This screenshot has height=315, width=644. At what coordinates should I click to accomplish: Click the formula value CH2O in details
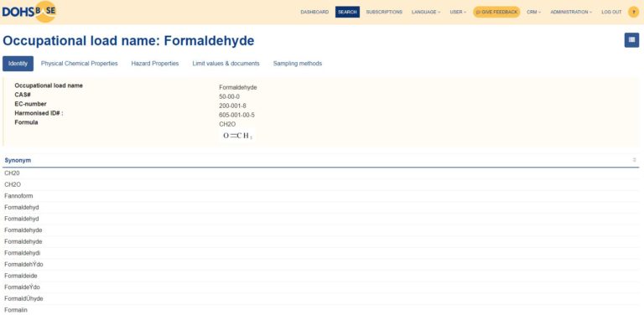pyautogui.click(x=227, y=124)
